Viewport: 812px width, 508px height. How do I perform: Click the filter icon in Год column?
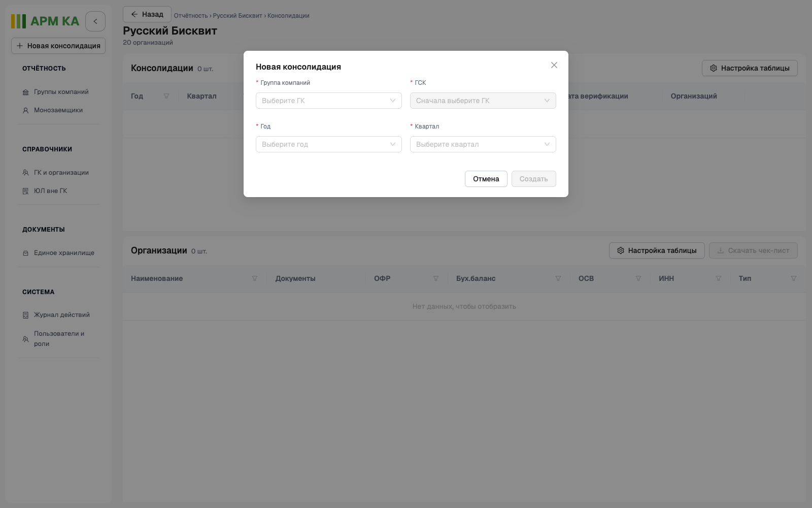pyautogui.click(x=166, y=96)
